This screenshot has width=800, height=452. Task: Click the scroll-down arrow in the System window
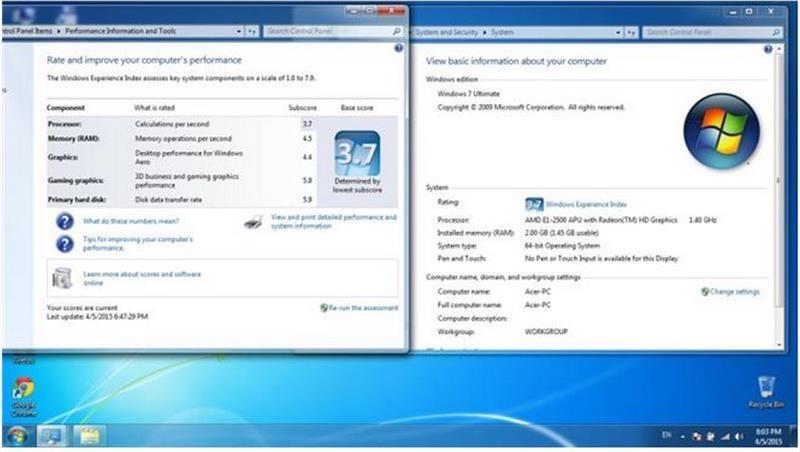coord(779,345)
